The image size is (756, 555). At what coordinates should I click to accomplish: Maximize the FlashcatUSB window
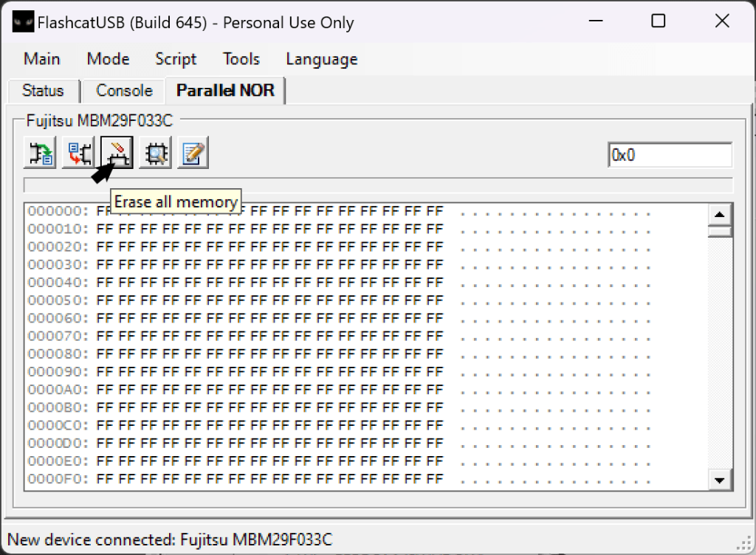coord(659,22)
